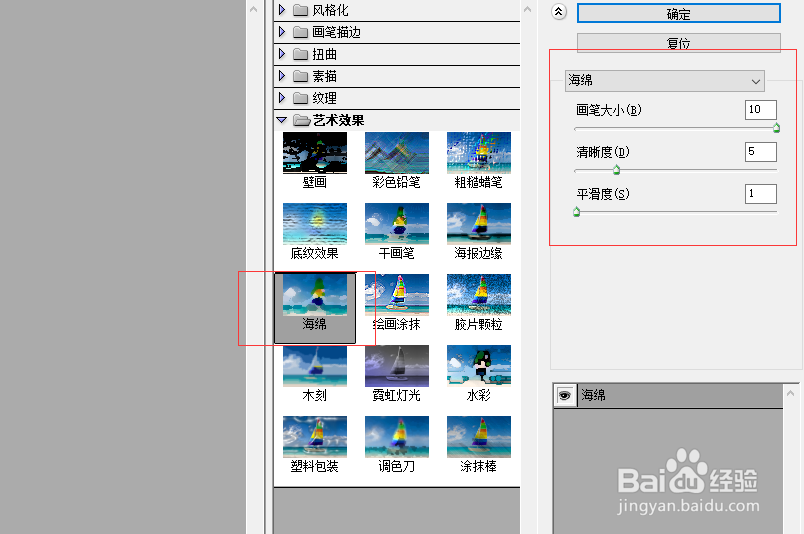Screen dimensions: 804x534
Task: Click the preview pane scroll up arrow
Action: [x=253, y=9]
